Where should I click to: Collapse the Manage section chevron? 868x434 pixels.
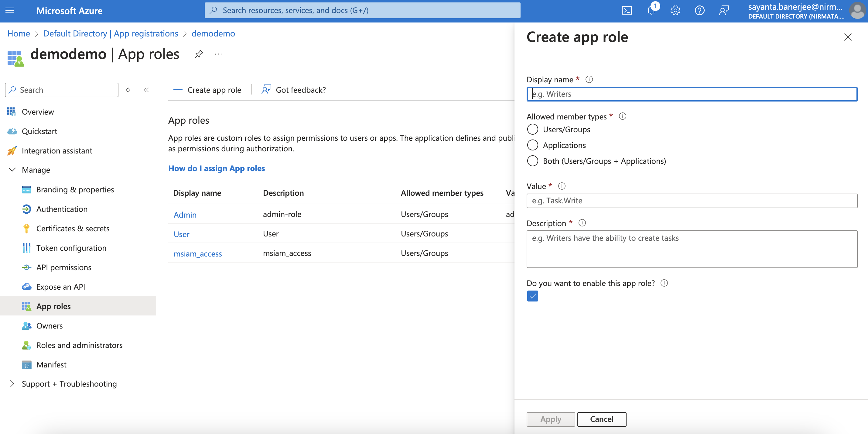tap(12, 170)
